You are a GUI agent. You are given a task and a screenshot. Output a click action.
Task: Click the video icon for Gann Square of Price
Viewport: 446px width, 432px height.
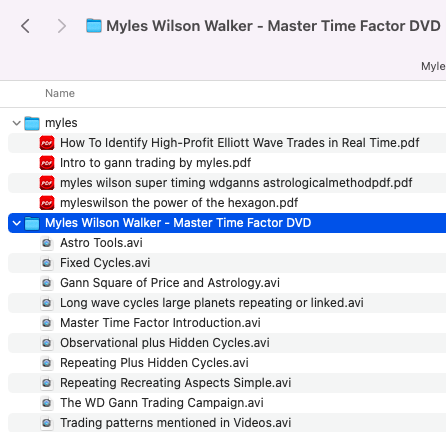47,283
